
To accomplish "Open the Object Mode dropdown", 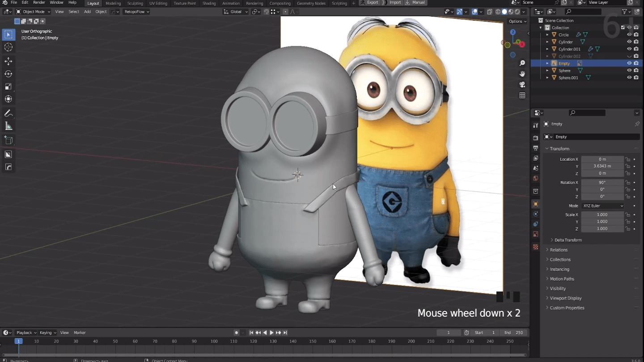I will (33, 12).
